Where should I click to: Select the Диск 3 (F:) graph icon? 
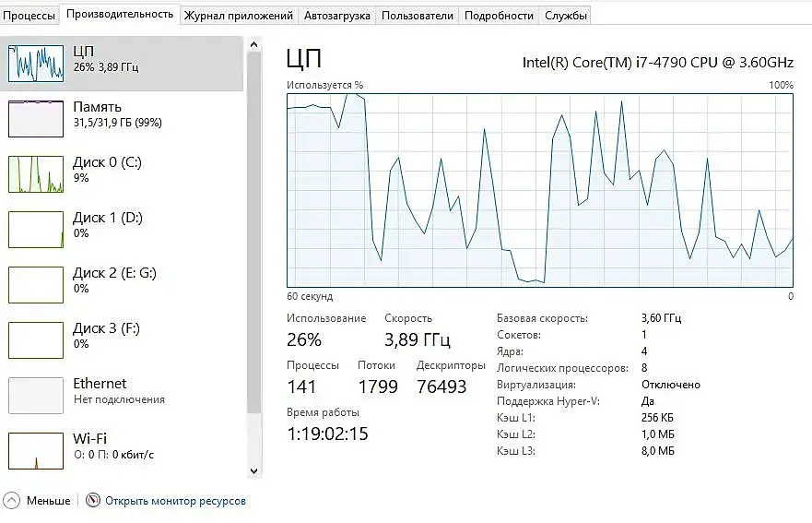36,340
